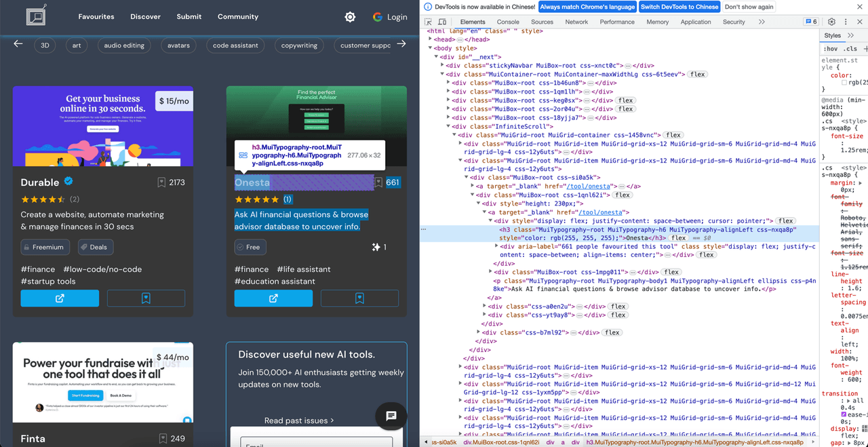This screenshot has width=868, height=447.
Task: Click the Deals tag on Durable
Action: tap(96, 247)
